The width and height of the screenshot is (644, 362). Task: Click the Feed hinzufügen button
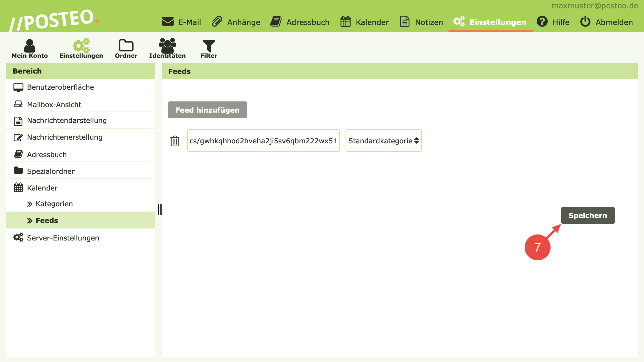(x=207, y=110)
